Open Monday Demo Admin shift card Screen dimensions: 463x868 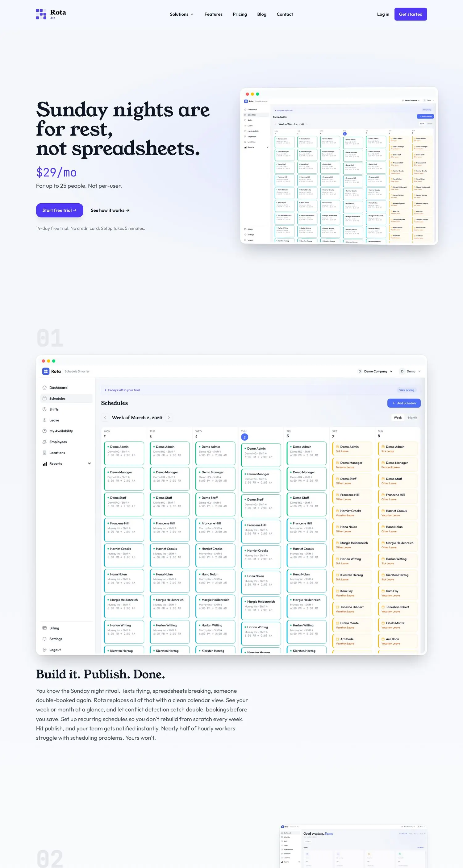pyautogui.click(x=124, y=453)
